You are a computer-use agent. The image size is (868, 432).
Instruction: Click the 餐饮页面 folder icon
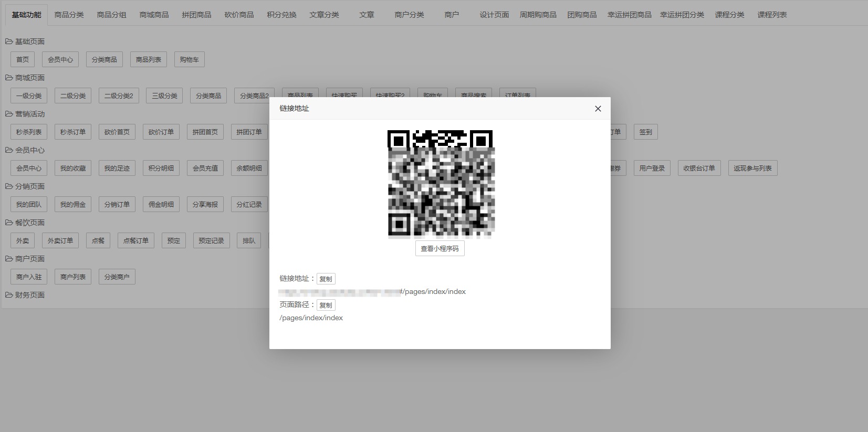pyautogui.click(x=9, y=223)
